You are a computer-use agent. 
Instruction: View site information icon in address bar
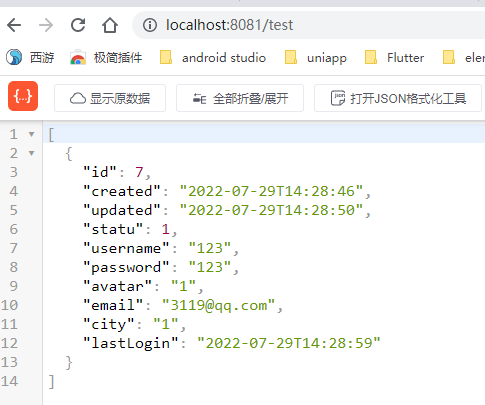point(150,25)
